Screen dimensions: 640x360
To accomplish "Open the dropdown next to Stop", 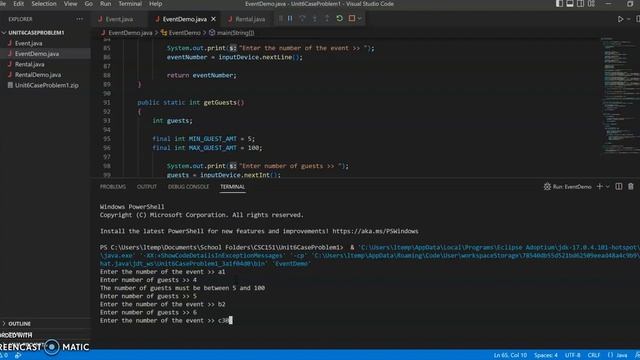I will coord(359,18).
